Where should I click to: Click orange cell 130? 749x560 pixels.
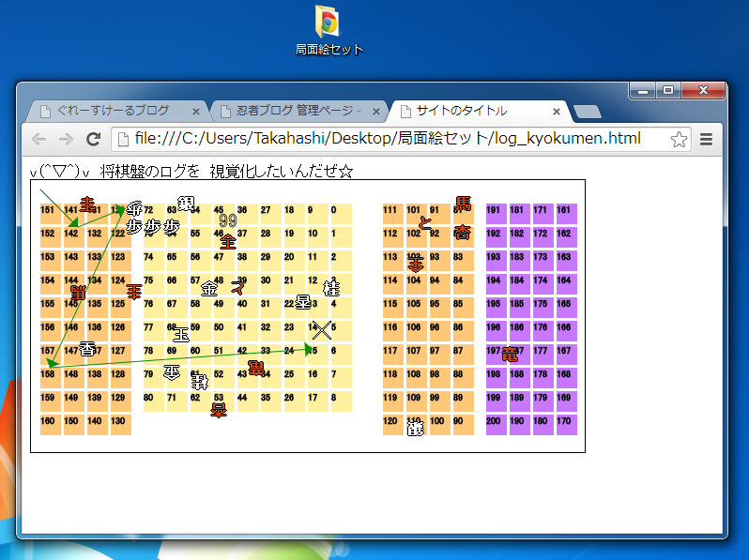pyautogui.click(x=121, y=425)
